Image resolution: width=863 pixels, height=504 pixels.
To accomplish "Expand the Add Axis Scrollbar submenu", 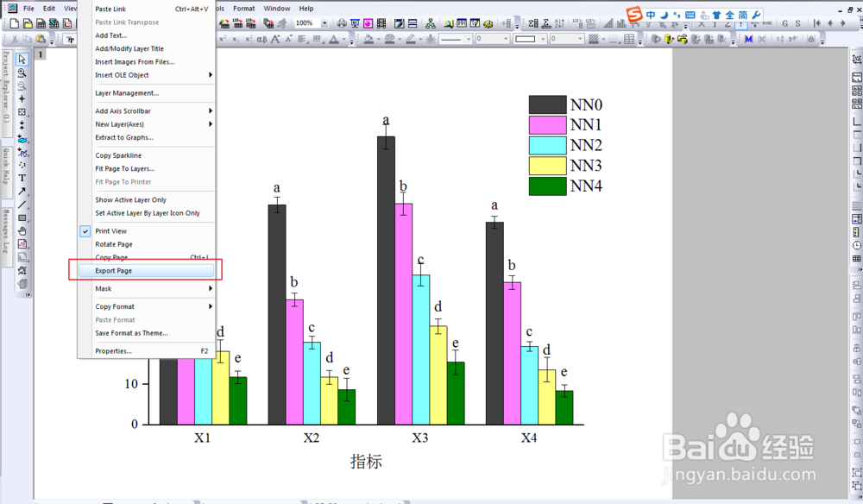I will [x=147, y=110].
